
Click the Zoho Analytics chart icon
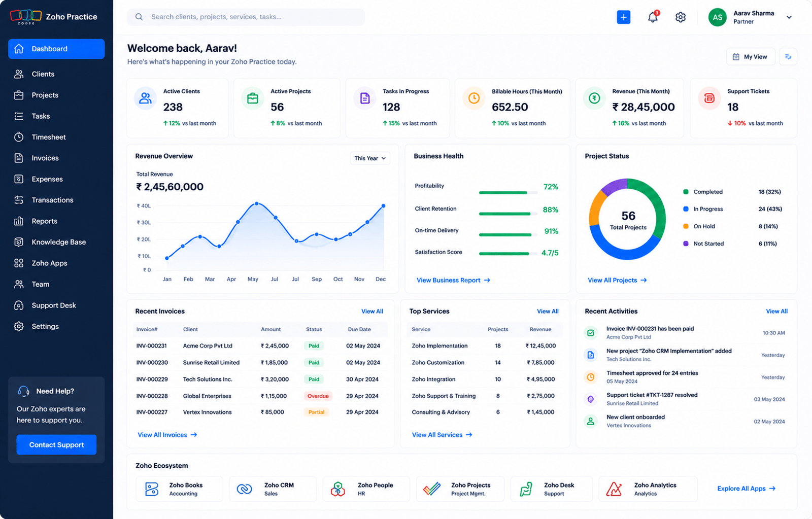(614, 489)
